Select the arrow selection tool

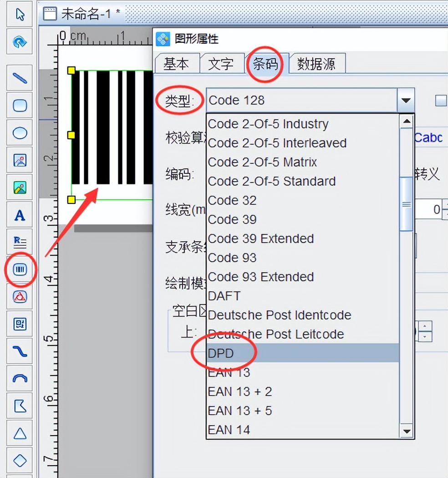tap(19, 14)
